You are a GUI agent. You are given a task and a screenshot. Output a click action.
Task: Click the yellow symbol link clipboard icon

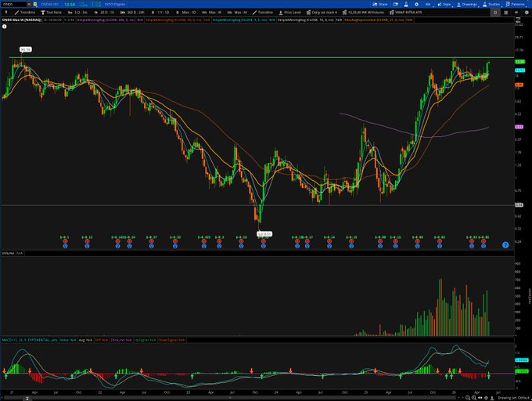tap(35, 5)
